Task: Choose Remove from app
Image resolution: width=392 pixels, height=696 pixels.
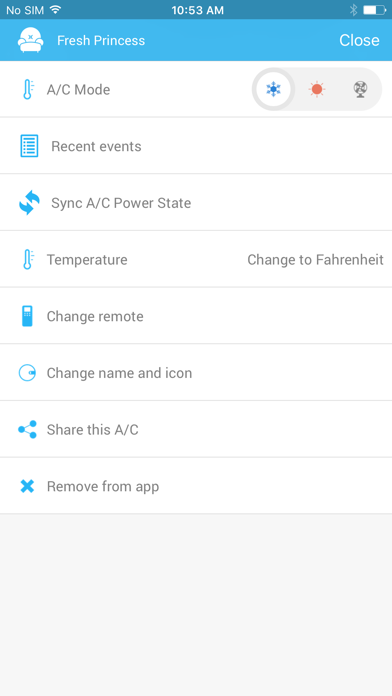Action: (x=196, y=486)
